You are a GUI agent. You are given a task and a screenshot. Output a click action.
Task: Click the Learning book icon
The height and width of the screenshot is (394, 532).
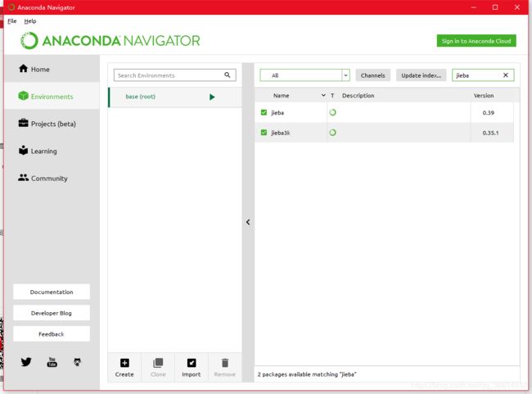(x=23, y=150)
